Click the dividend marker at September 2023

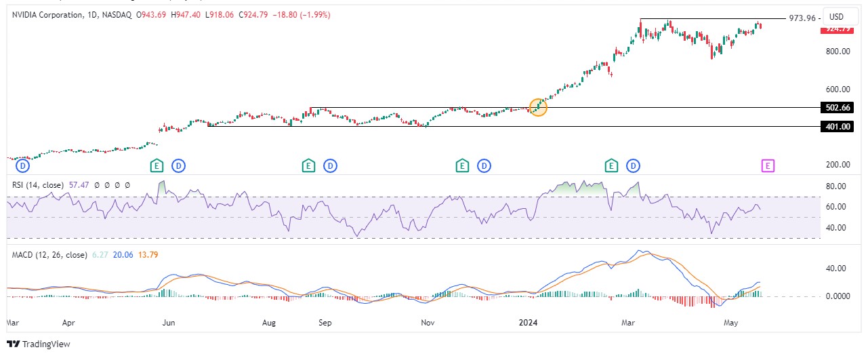tap(330, 165)
